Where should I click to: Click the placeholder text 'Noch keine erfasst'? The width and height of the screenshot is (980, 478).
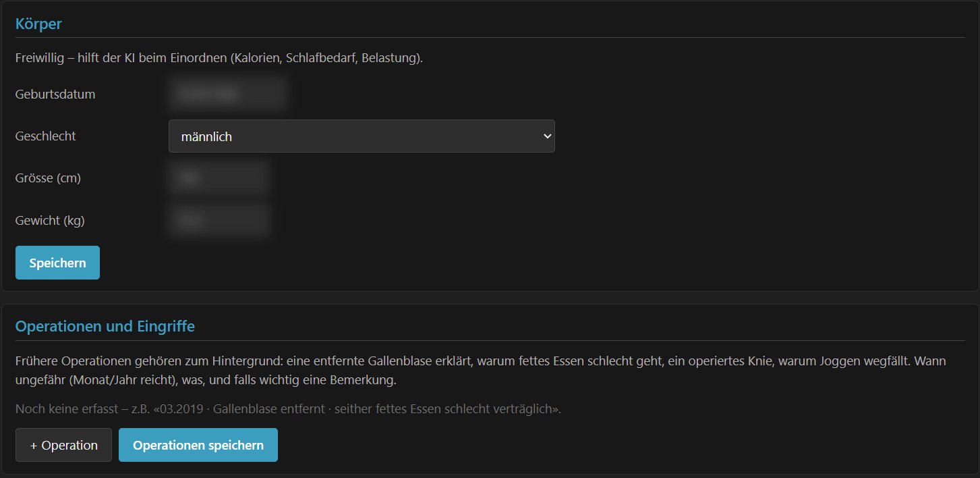(289, 409)
